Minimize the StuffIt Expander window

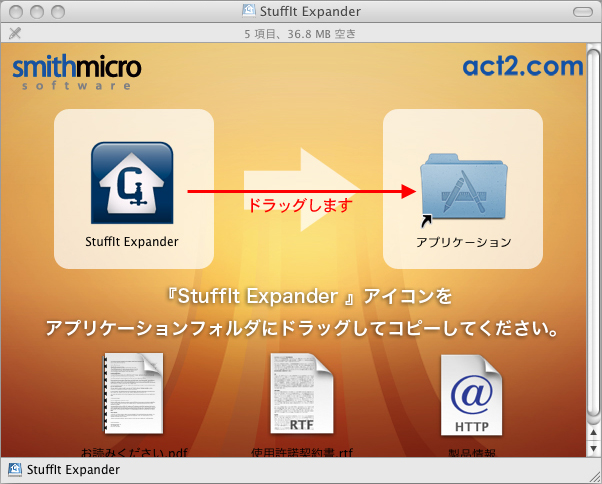pos(37,12)
